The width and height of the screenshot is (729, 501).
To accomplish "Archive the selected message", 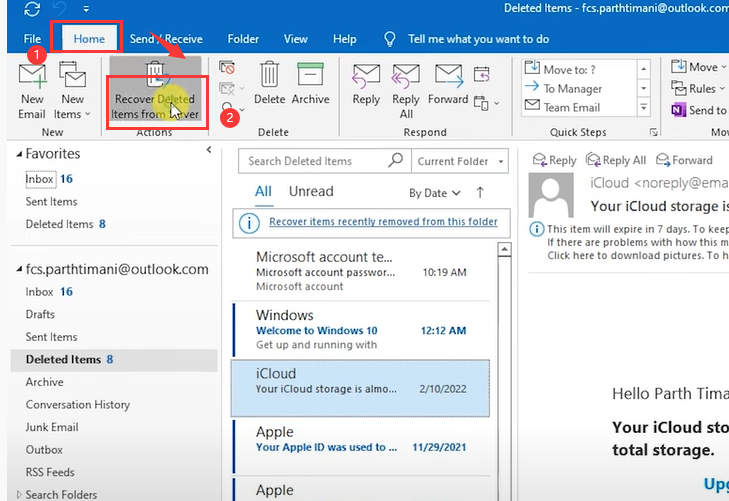I will (311, 83).
